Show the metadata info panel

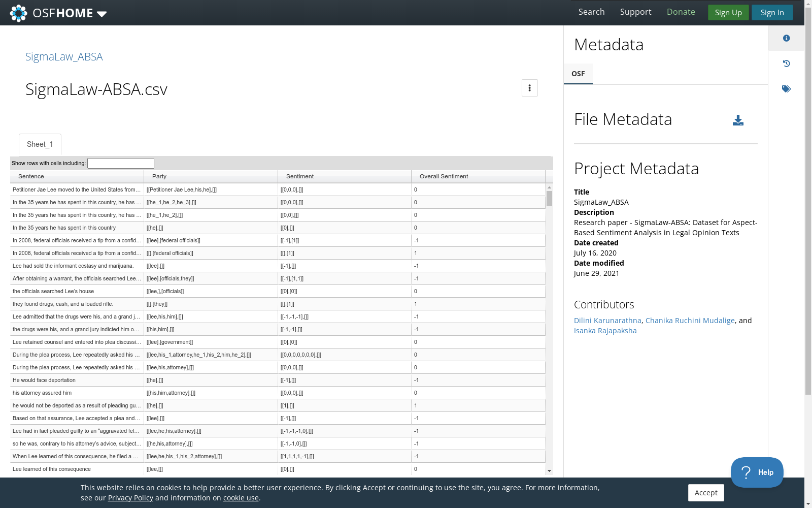pyautogui.click(x=786, y=39)
